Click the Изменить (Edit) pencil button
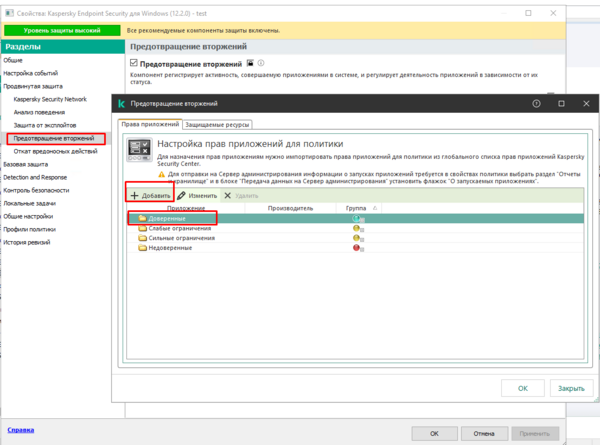 pyautogui.click(x=197, y=196)
